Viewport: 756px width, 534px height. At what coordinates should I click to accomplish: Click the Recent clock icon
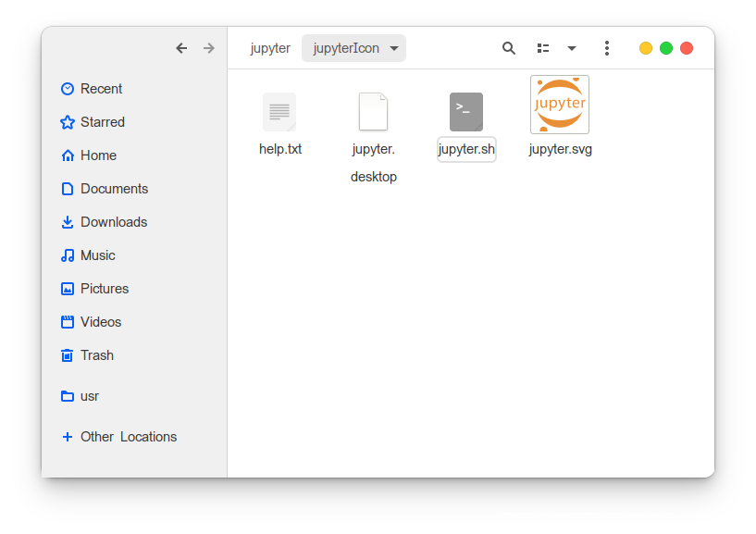point(68,89)
